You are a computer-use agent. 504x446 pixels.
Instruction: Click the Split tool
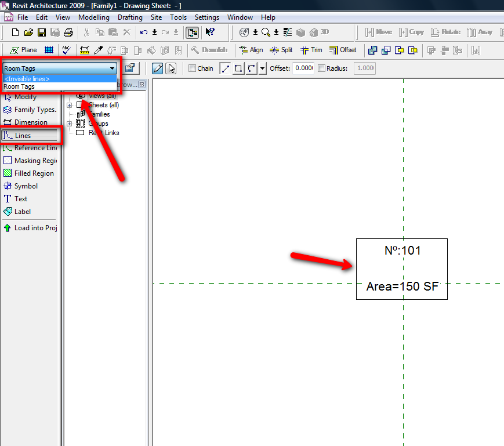point(281,50)
